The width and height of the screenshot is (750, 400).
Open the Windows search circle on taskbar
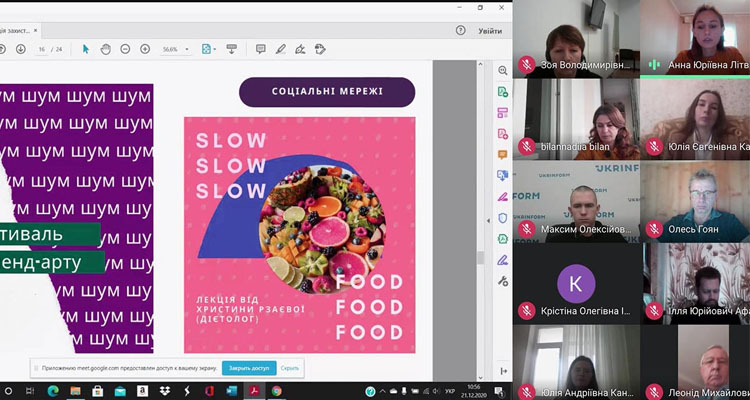pyautogui.click(x=8, y=391)
